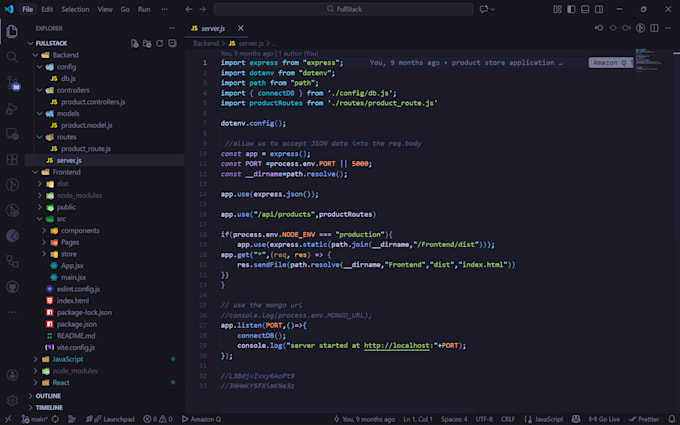Click Launchpad in the status bar
This screenshot has height=425, width=680.
click(x=110, y=419)
